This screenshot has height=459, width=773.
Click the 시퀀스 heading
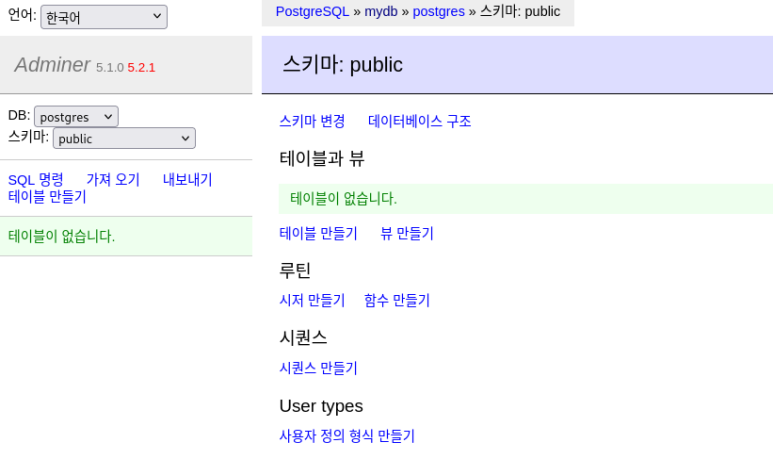tap(303, 338)
